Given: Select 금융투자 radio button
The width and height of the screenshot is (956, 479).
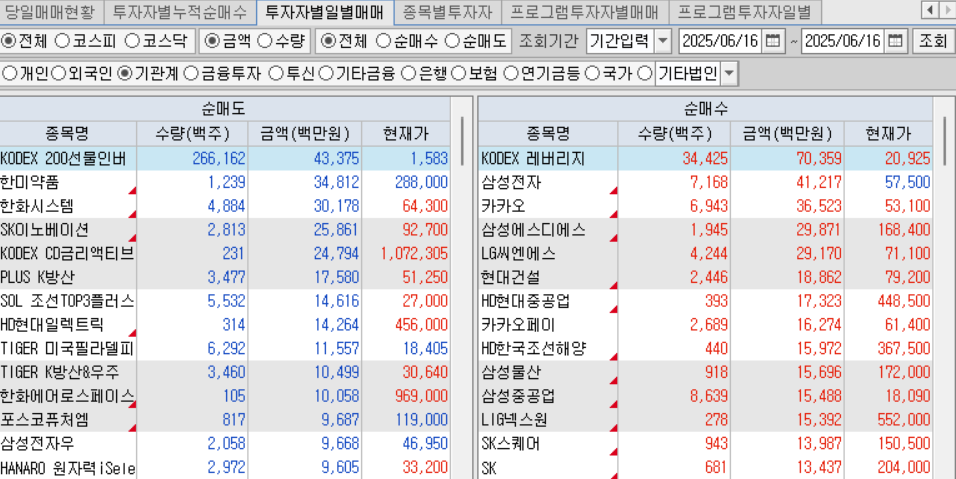Looking at the screenshot, I should point(191,74).
